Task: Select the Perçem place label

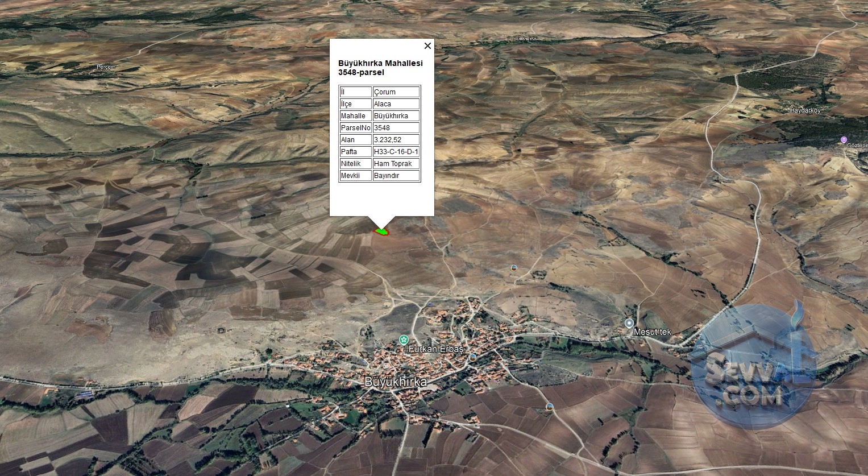Action: point(106,67)
